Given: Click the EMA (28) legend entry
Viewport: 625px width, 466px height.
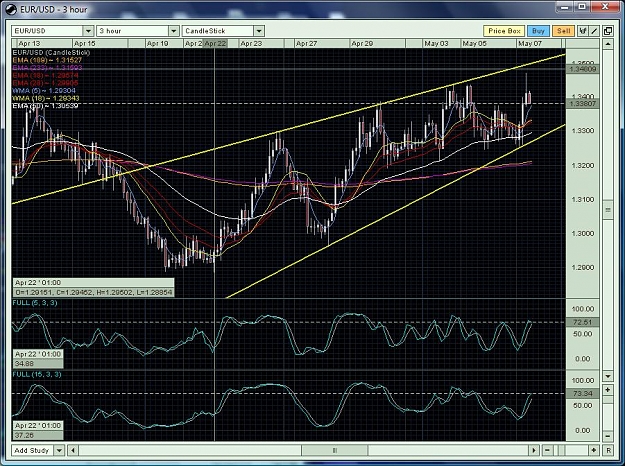Looking at the screenshot, I should pyautogui.click(x=45, y=83).
